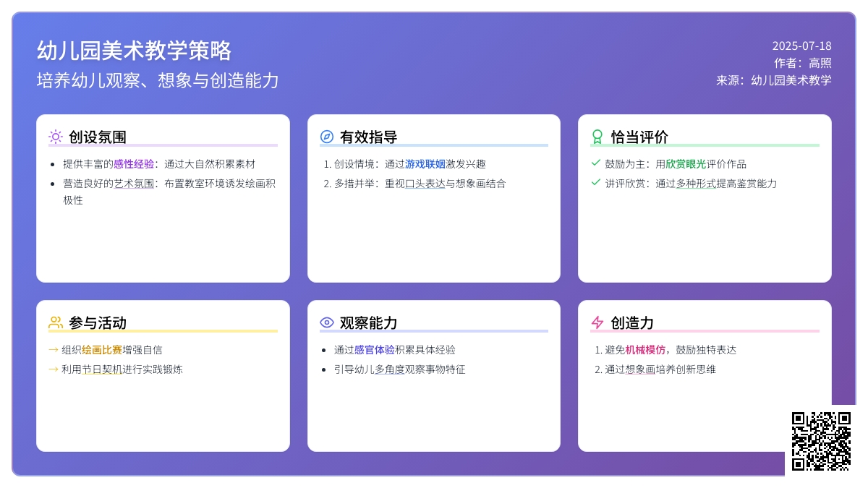Click the orange highlighted text 绘画比赛
868x488 pixels.
pos(102,350)
